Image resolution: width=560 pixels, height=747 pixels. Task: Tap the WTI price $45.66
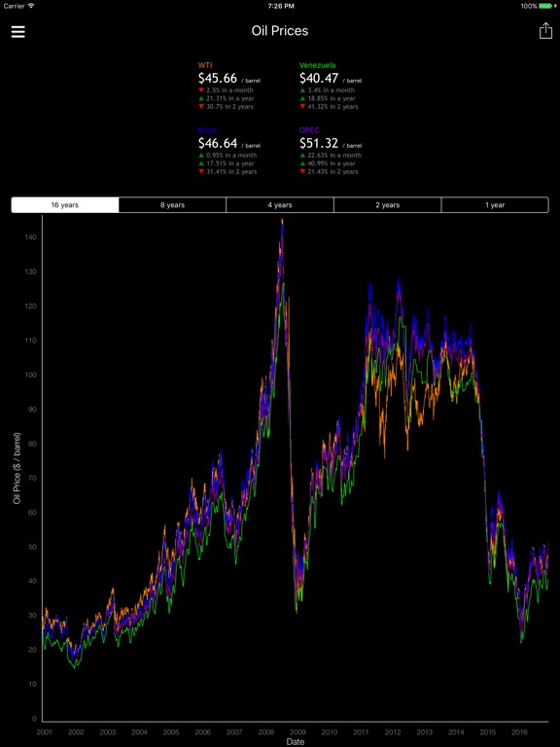(x=218, y=78)
